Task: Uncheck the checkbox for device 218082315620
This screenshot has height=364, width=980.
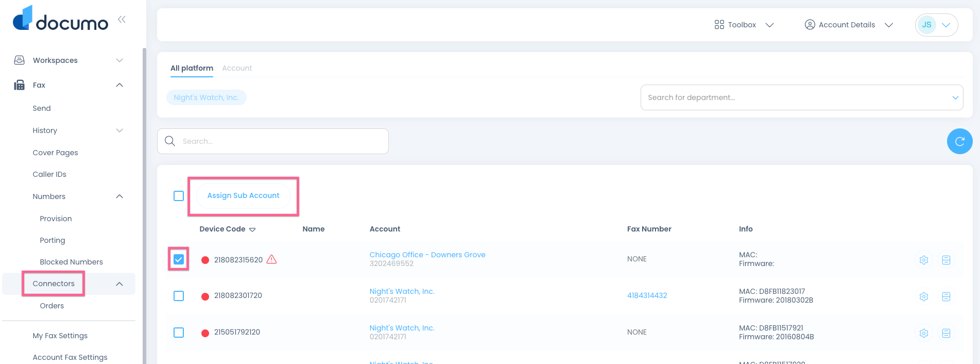Action: point(179,259)
